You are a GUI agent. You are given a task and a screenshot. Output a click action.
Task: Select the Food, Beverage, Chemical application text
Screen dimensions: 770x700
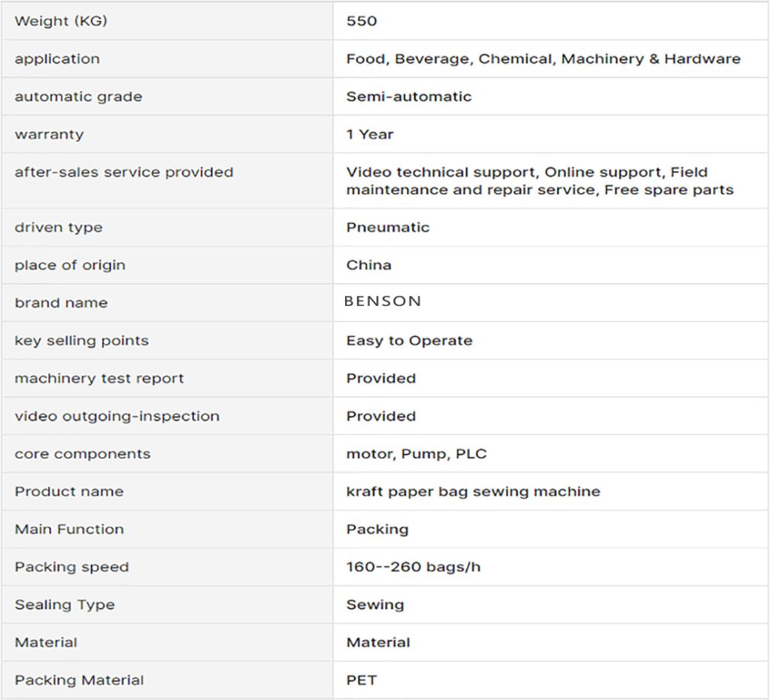[543, 59]
